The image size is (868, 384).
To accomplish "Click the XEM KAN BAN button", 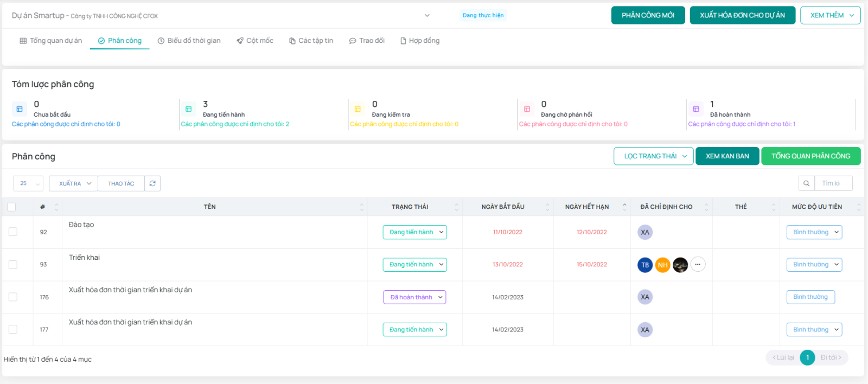I will tap(727, 156).
